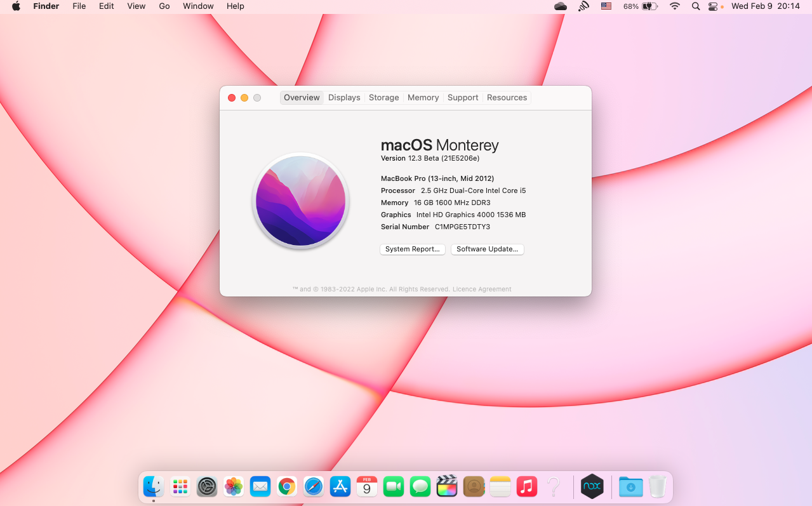Viewport: 812px width, 506px height.
Task: Click the macOS Monterey logo image
Action: pyautogui.click(x=301, y=201)
